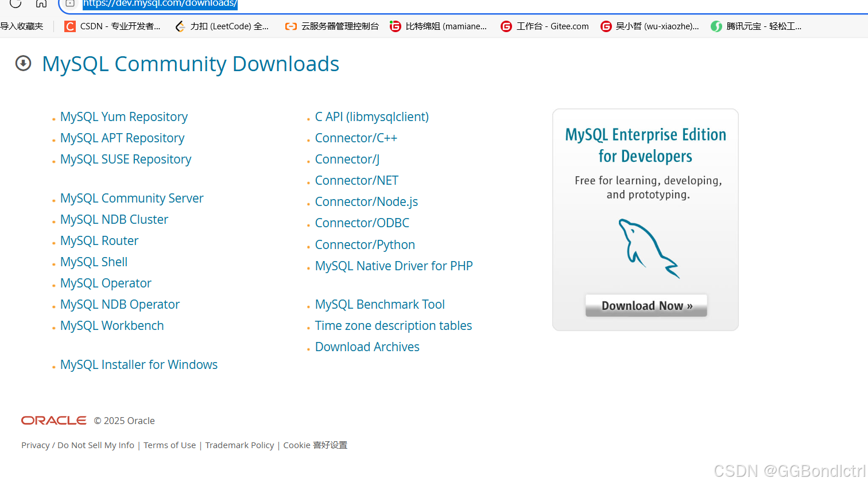Click 导入收藏夹 in bookmarks bar
Screen dimensions: 868x486
pyautogui.click(x=22, y=26)
